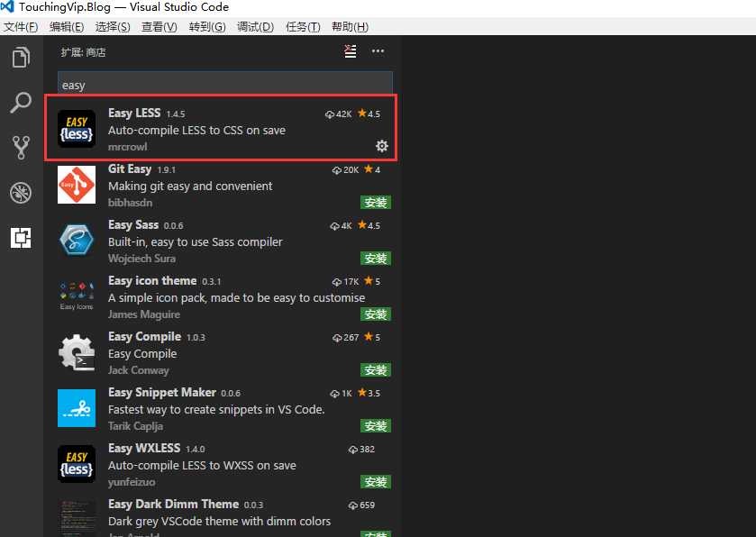The width and height of the screenshot is (756, 537).
Task: Select the Easy Sass extension title
Action: tap(133, 224)
